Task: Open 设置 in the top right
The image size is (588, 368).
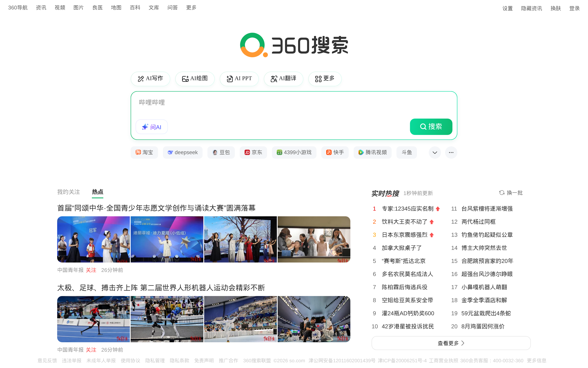Action: 507,8
